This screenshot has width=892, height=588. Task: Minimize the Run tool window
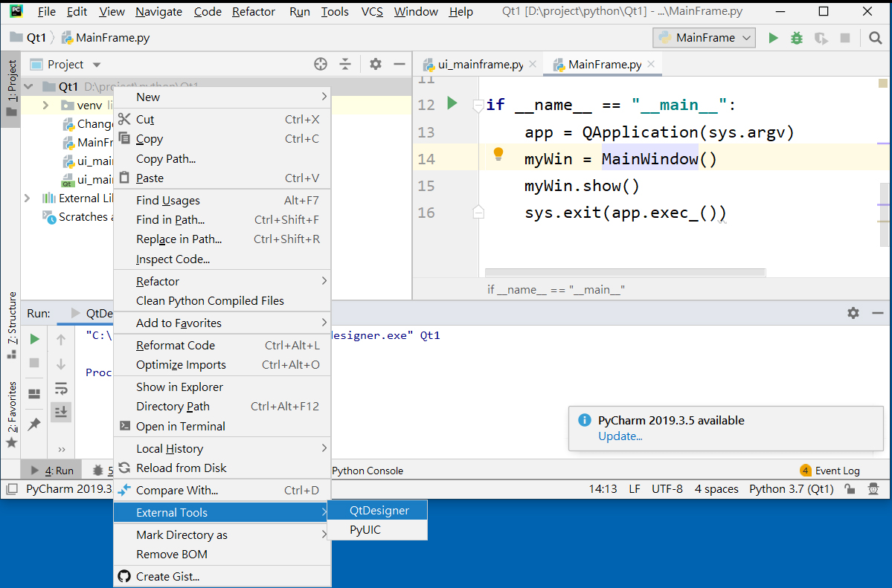click(x=877, y=313)
